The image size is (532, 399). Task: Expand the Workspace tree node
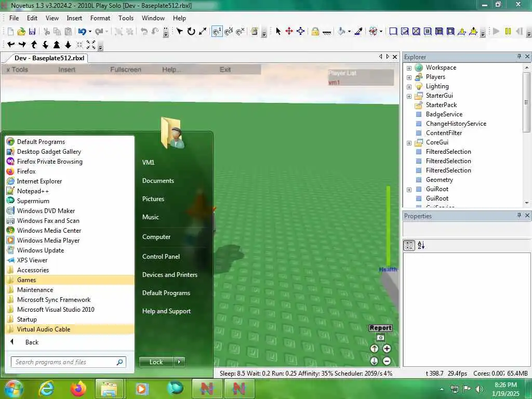pyautogui.click(x=409, y=68)
